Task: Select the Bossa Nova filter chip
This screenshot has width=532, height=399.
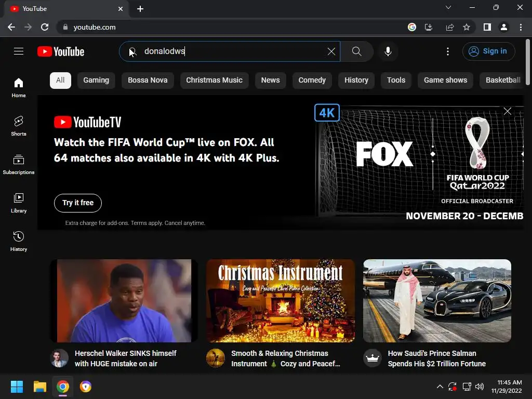Action: pyautogui.click(x=148, y=81)
